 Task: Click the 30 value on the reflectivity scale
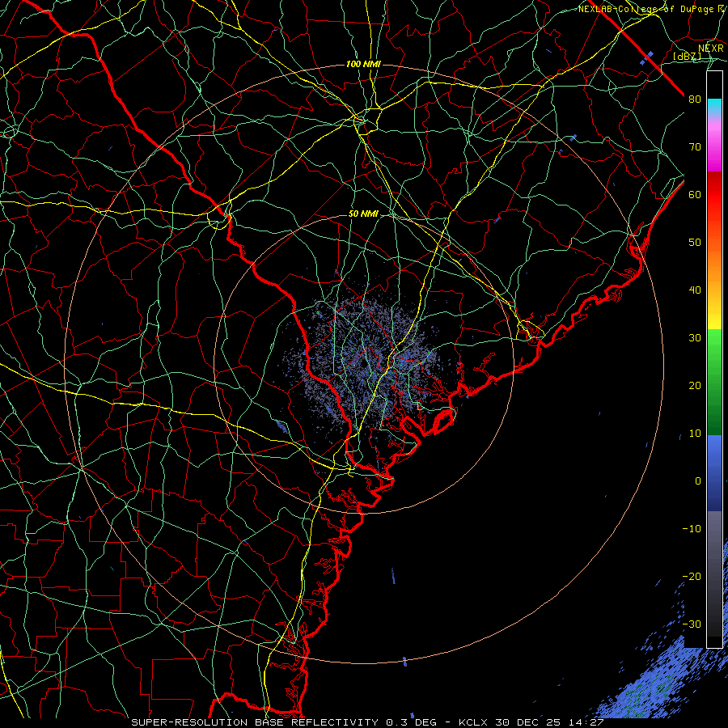point(695,338)
